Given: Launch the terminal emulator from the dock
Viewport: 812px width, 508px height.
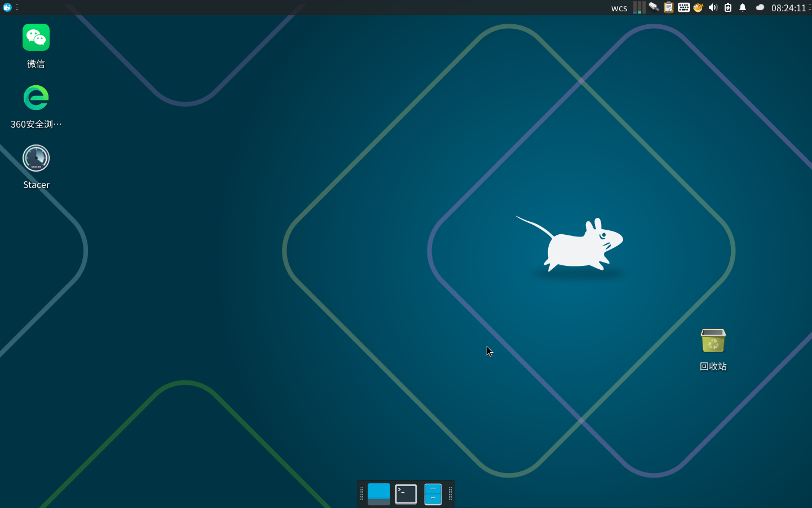Looking at the screenshot, I should pyautogui.click(x=406, y=494).
